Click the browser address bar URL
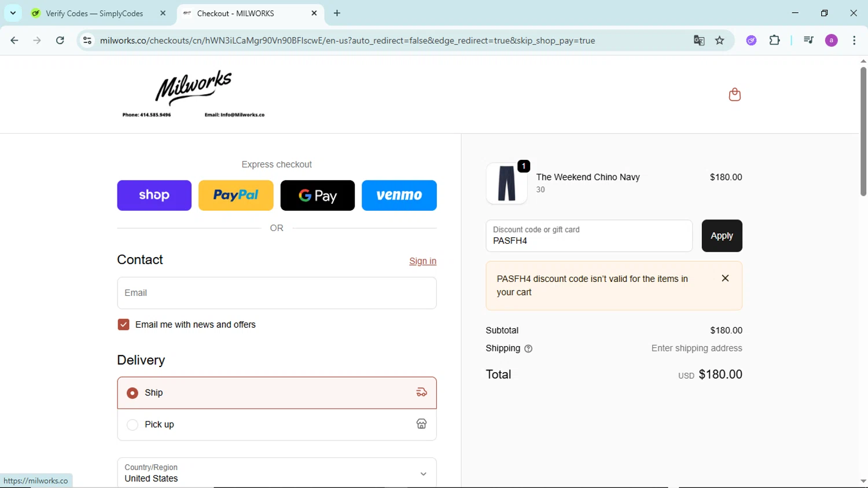 click(347, 41)
